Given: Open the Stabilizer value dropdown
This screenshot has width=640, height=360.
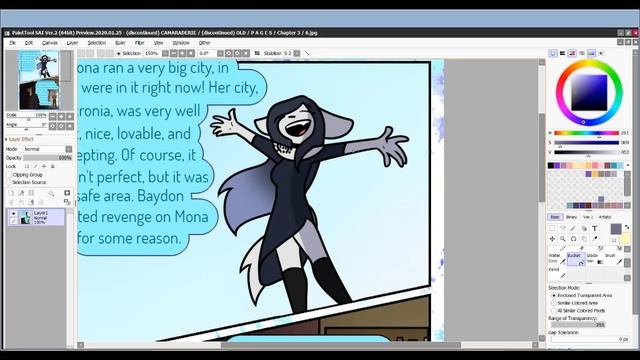Looking at the screenshot, I should pos(297,53).
